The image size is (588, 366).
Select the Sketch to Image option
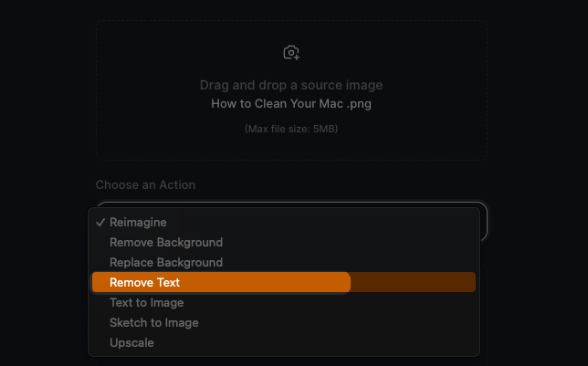[153, 323]
